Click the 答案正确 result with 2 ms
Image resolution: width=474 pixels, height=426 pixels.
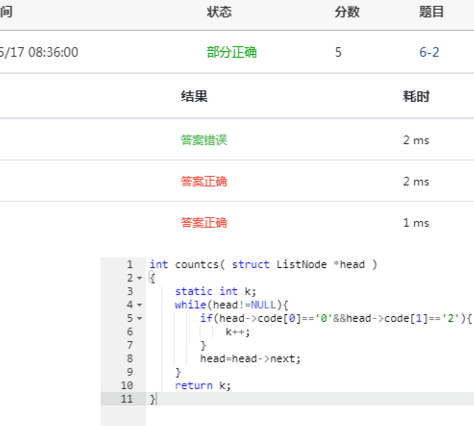point(204,182)
